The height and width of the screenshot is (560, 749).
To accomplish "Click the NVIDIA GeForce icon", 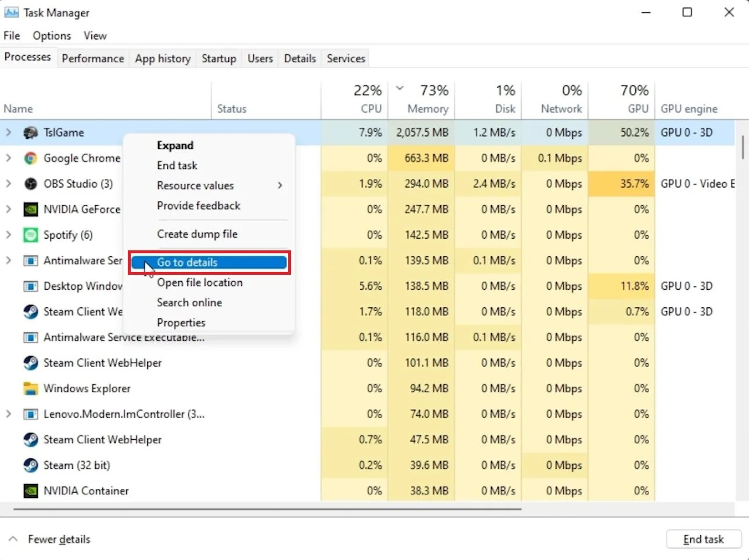I will pos(31,209).
